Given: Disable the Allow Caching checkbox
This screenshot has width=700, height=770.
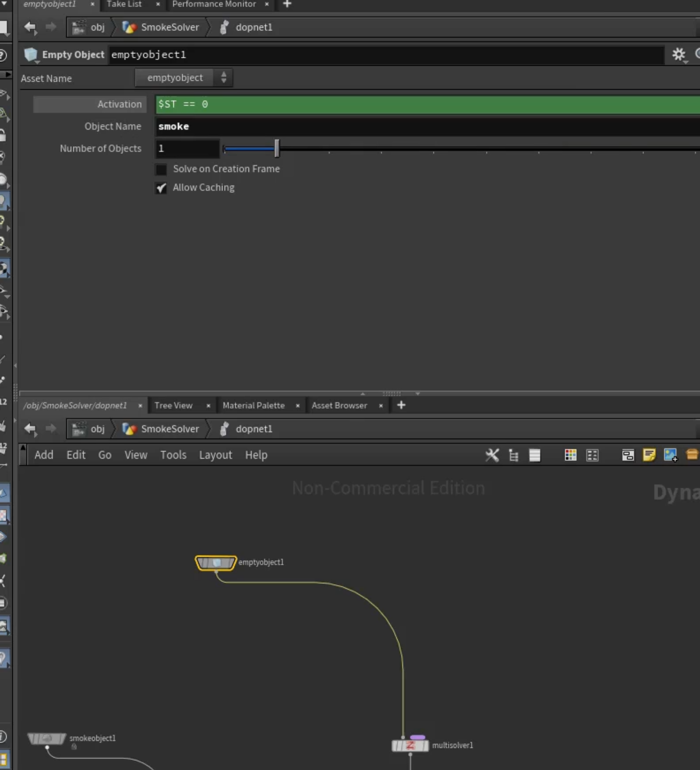Looking at the screenshot, I should [x=161, y=188].
